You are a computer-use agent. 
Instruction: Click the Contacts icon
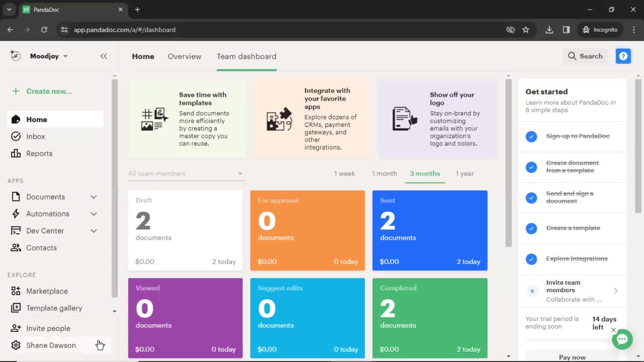click(15, 247)
